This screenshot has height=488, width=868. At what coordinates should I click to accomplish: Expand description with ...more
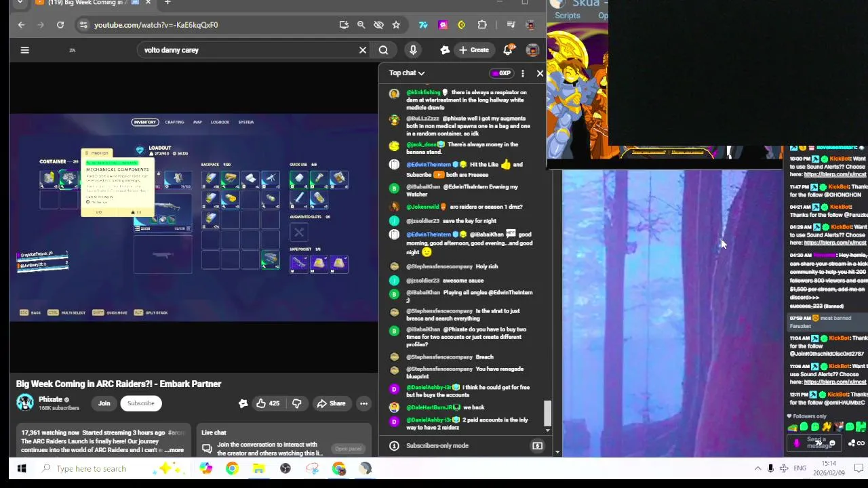tap(174, 450)
